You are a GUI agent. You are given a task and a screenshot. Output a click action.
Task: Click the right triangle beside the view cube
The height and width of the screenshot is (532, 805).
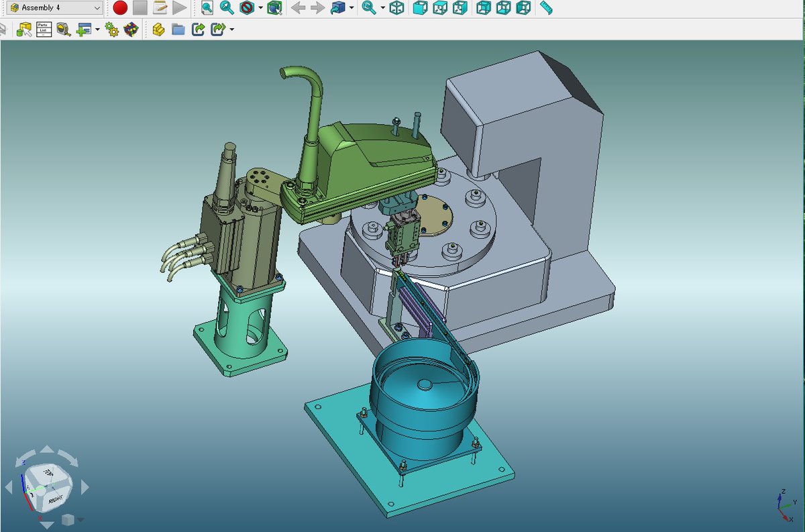pos(85,486)
